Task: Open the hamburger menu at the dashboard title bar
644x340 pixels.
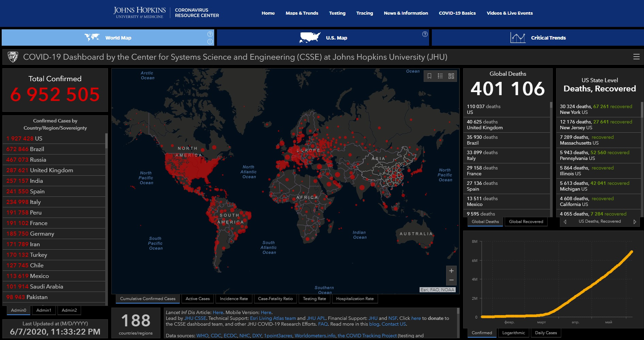Action: pos(636,57)
